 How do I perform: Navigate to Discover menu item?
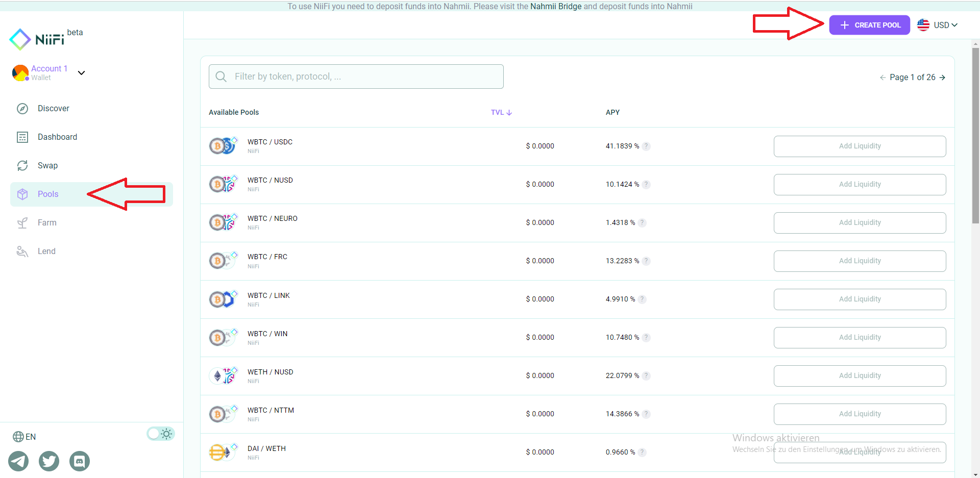[91, 108]
